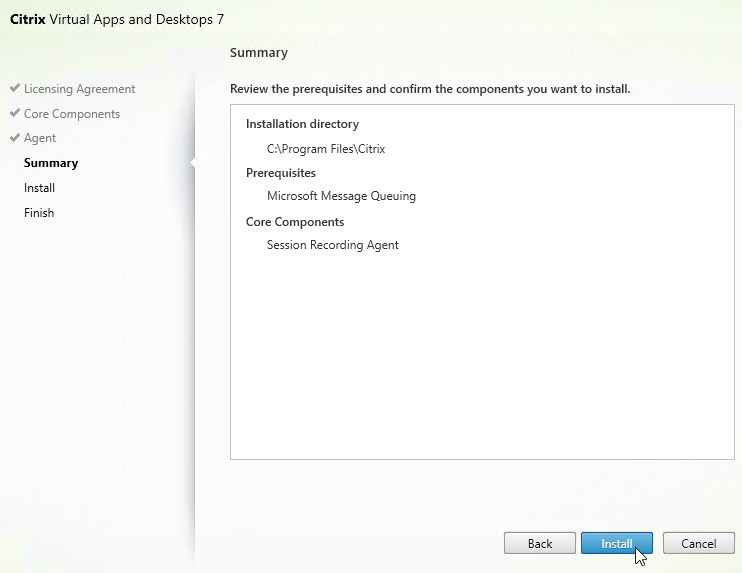Go back with the Back button

[x=539, y=543]
